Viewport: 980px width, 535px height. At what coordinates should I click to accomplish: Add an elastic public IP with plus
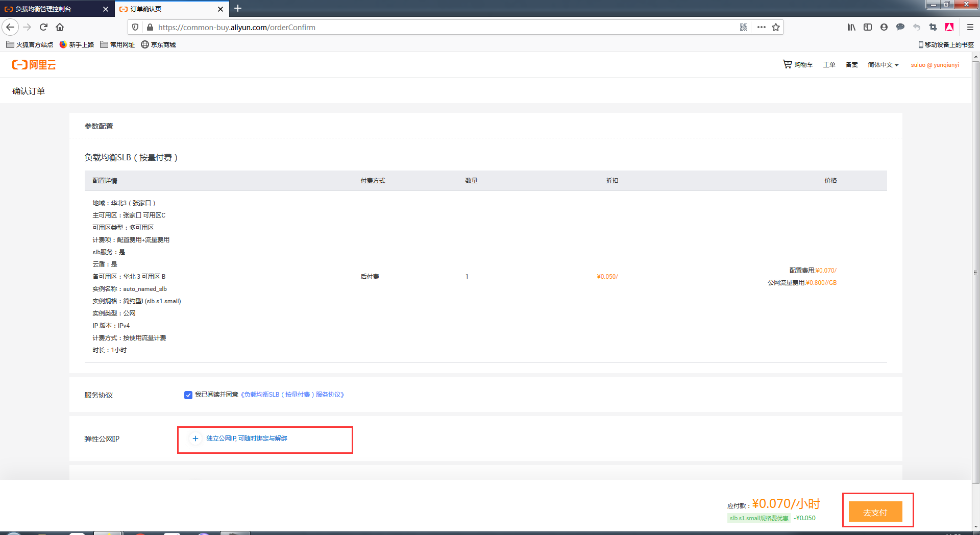[195, 439]
